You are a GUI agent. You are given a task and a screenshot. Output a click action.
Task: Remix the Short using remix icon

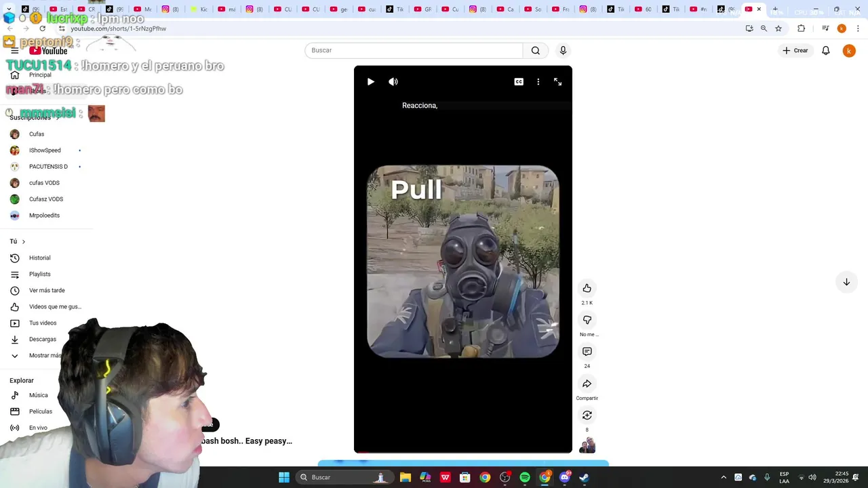[x=587, y=415]
